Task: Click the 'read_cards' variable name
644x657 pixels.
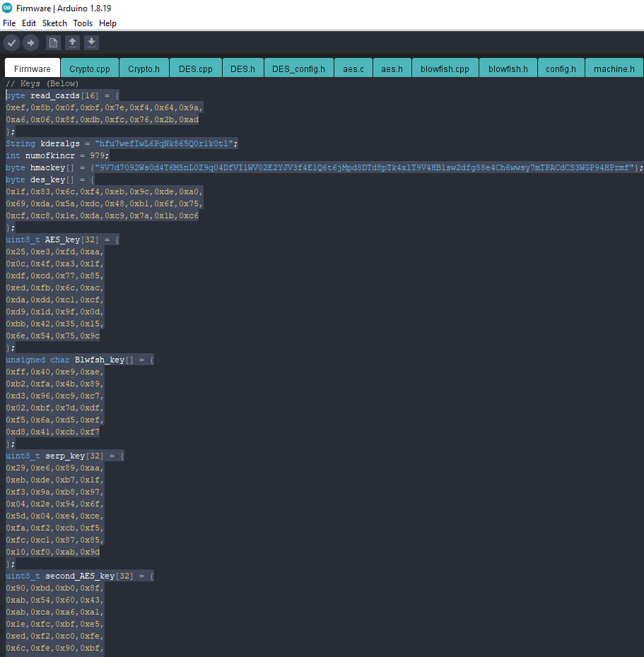Action: click(55, 95)
